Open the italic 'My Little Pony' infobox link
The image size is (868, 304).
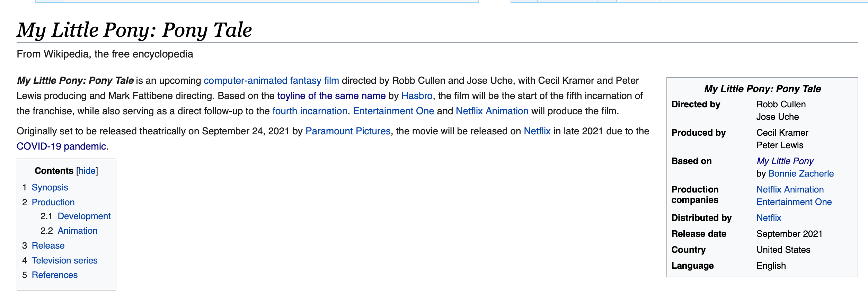click(x=785, y=161)
